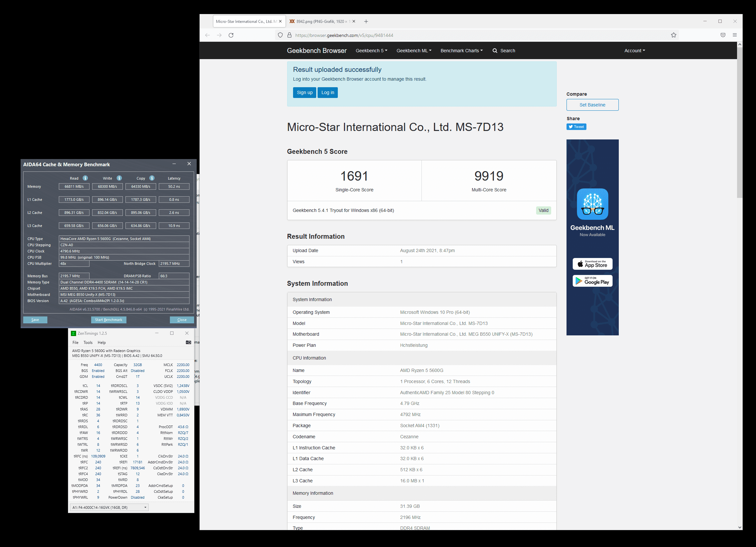Reload the Geekbench page

point(231,35)
